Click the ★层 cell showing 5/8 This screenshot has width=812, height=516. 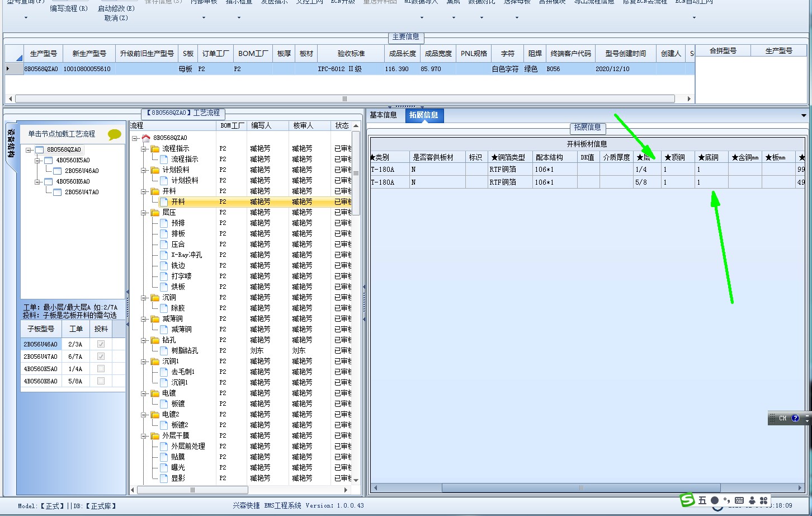(647, 182)
